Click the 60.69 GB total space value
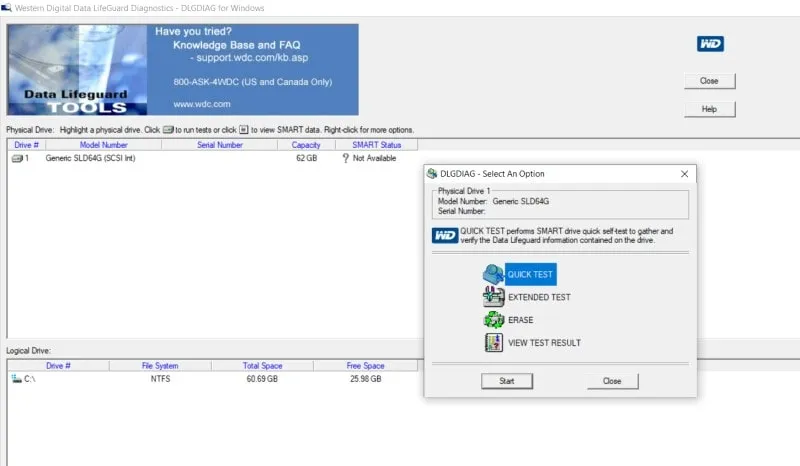This screenshot has height=466, width=800. [x=262, y=379]
